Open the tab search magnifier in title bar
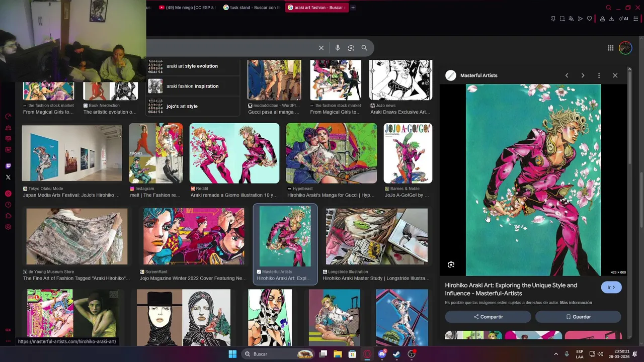The image size is (644, 362). 608,8
